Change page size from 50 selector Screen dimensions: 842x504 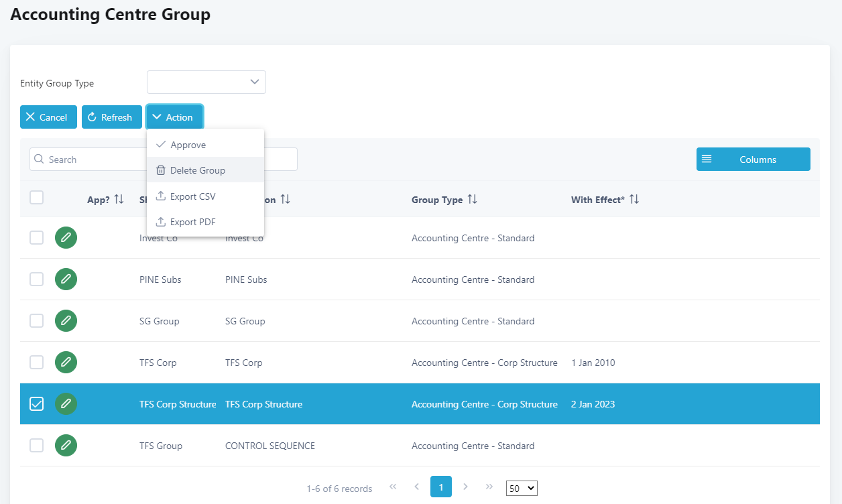[521, 489]
